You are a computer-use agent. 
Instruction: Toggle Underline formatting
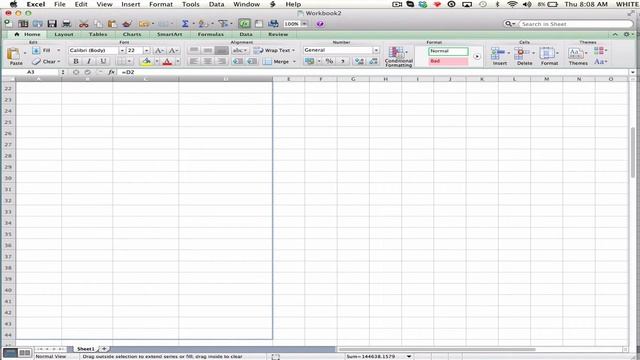[103, 61]
